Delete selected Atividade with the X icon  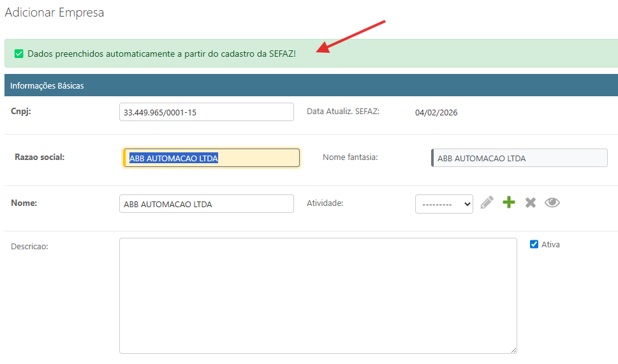click(x=530, y=203)
